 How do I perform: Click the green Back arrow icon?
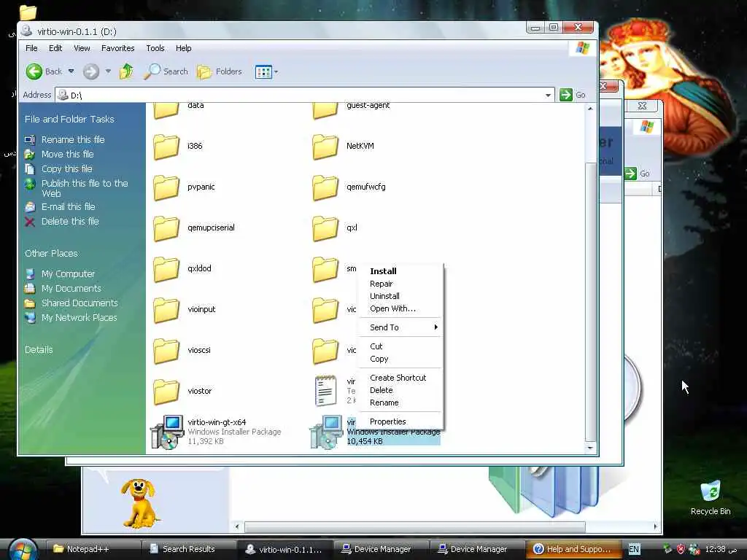[x=34, y=72]
